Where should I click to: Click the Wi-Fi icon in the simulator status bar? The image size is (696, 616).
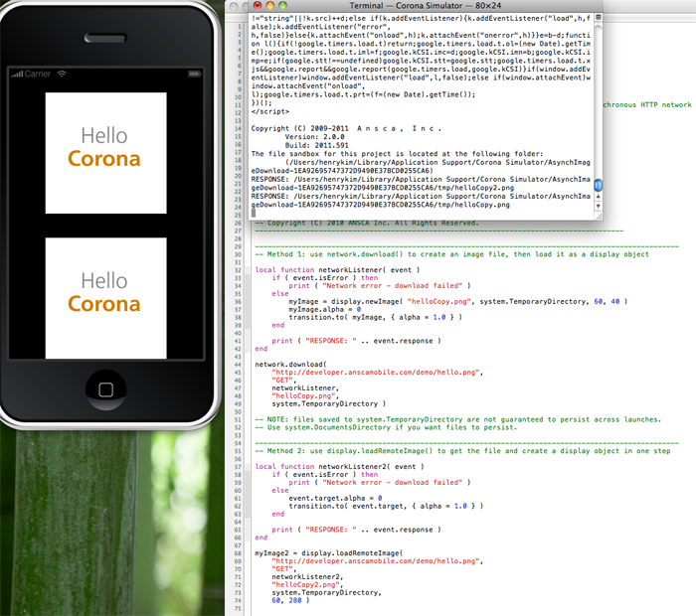[62, 74]
